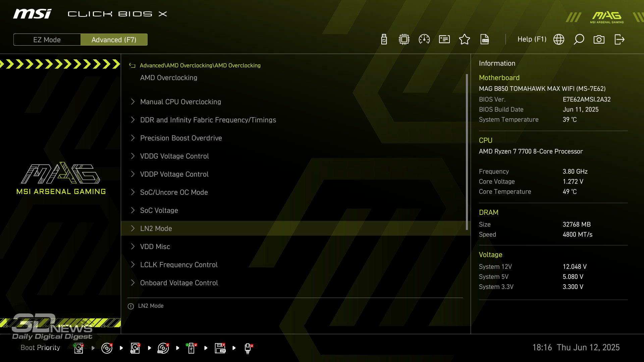
Task: Expand chevron for LCLK Frequency Control
Action: tap(133, 264)
